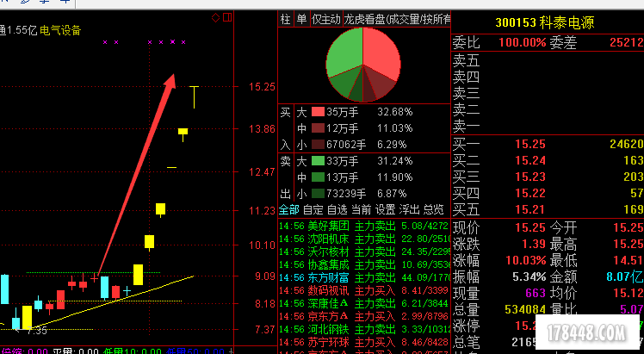Open the 龙虎看盘 header selector
644x354 pixels.
[396, 19]
